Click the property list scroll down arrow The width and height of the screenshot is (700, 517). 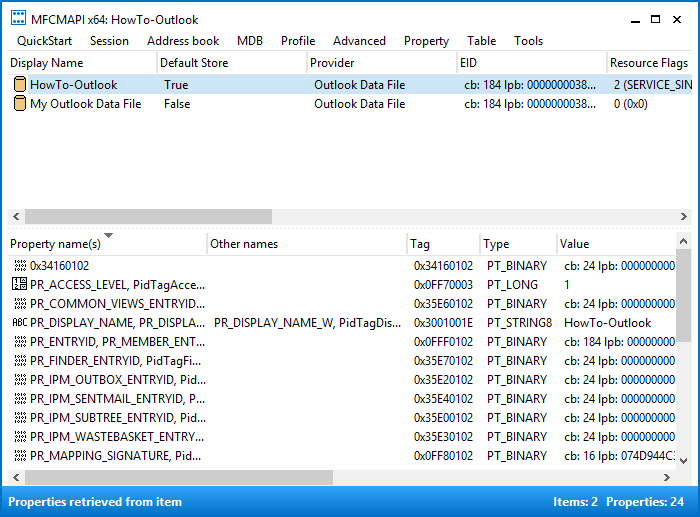(x=683, y=460)
